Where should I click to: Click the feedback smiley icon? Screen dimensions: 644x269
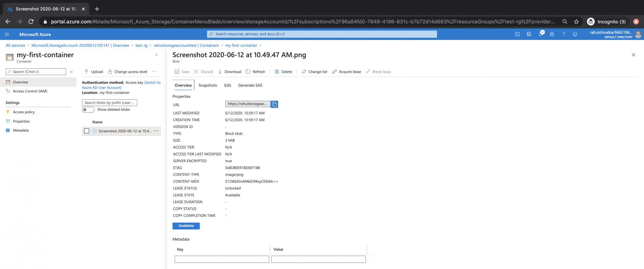[x=575, y=34]
